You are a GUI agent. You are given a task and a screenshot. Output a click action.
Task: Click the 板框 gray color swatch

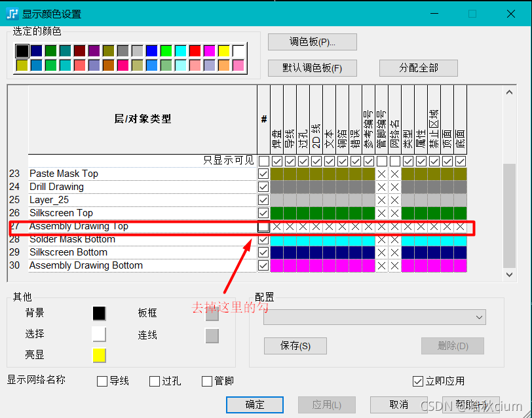[x=212, y=313]
